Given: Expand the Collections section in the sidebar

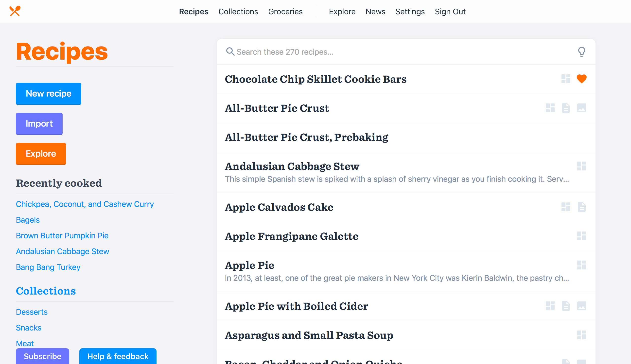Looking at the screenshot, I should [x=45, y=291].
